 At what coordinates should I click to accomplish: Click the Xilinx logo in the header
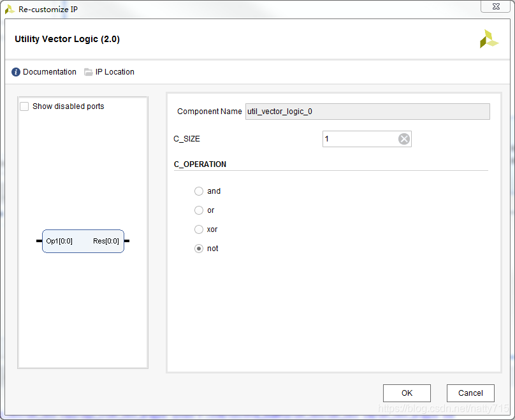pyautogui.click(x=489, y=39)
